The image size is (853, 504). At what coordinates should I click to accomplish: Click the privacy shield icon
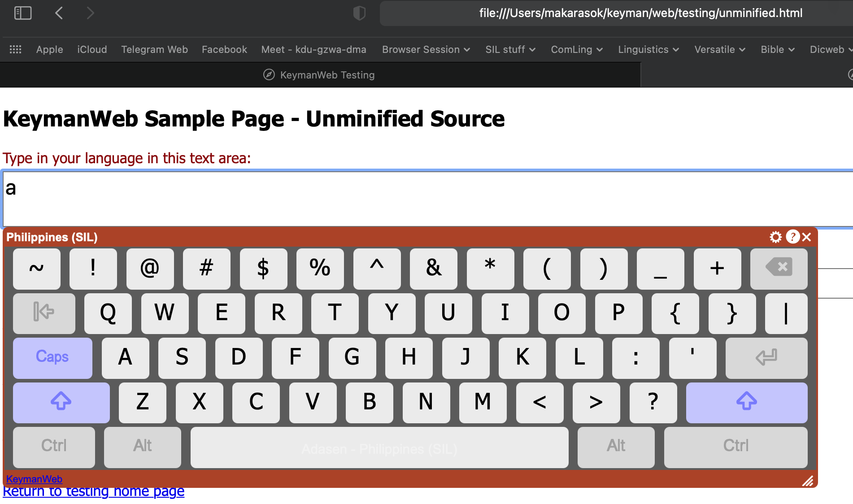[359, 13]
